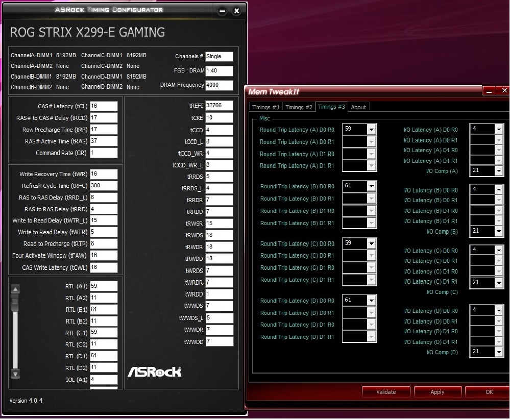Image resolution: width=510 pixels, height=420 pixels.
Task: Open IO Latency (C) D1 R1 dropdown showing 21
Action: [499, 282]
